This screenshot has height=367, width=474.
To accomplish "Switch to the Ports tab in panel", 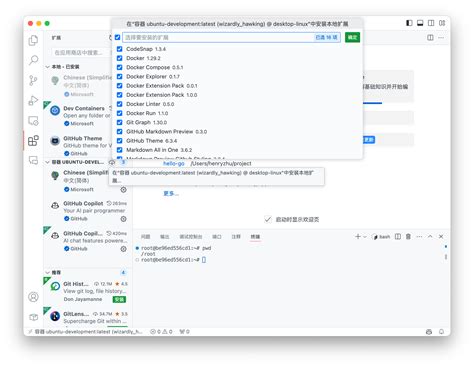I will tap(217, 237).
